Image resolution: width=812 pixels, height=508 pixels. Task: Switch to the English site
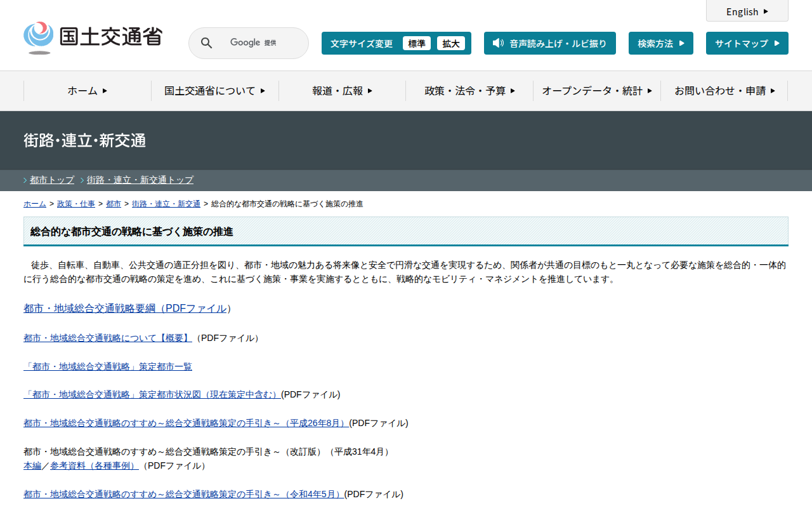[x=747, y=11]
